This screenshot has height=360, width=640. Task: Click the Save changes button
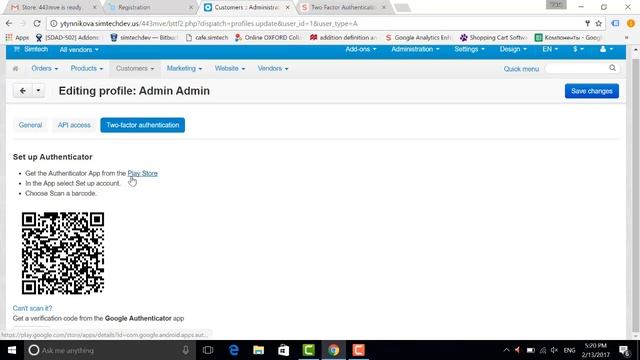tap(592, 91)
